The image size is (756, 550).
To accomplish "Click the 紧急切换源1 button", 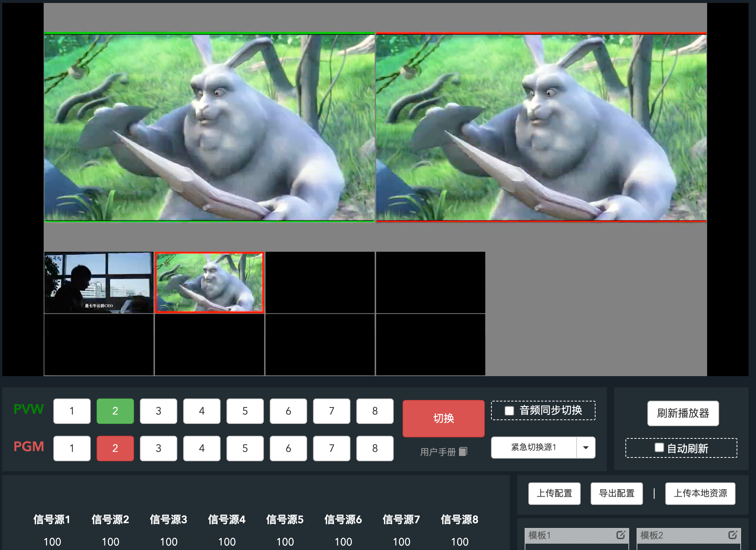I will click(x=534, y=447).
